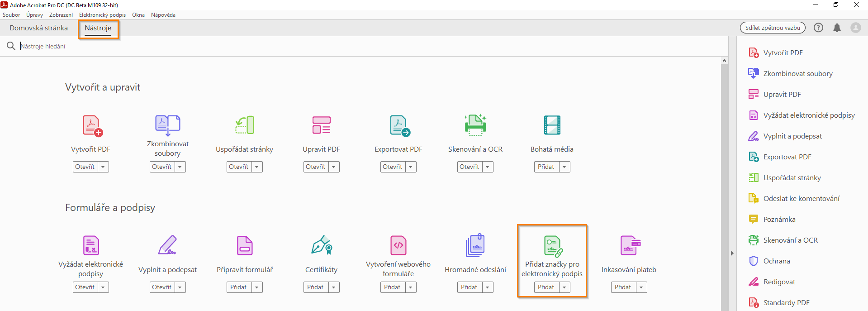Expand the dropdown arrow under Inkasování plateb
Viewport: 868px width, 311px height.
pos(641,287)
